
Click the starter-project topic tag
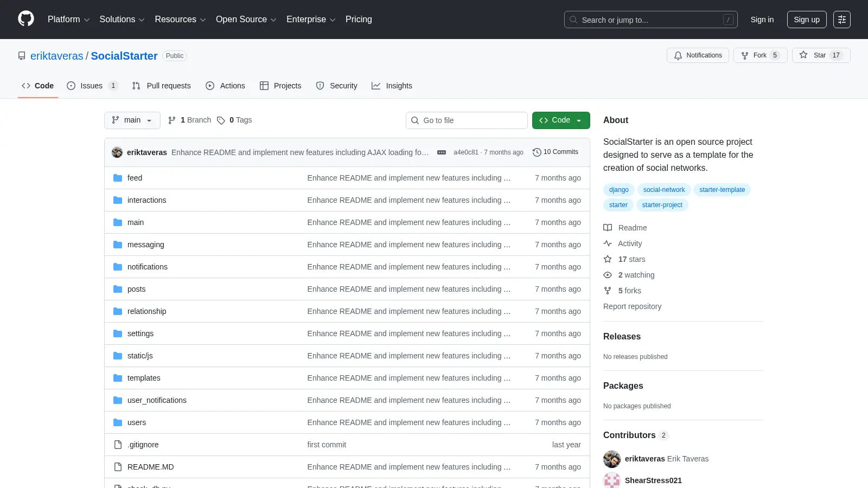tap(662, 205)
